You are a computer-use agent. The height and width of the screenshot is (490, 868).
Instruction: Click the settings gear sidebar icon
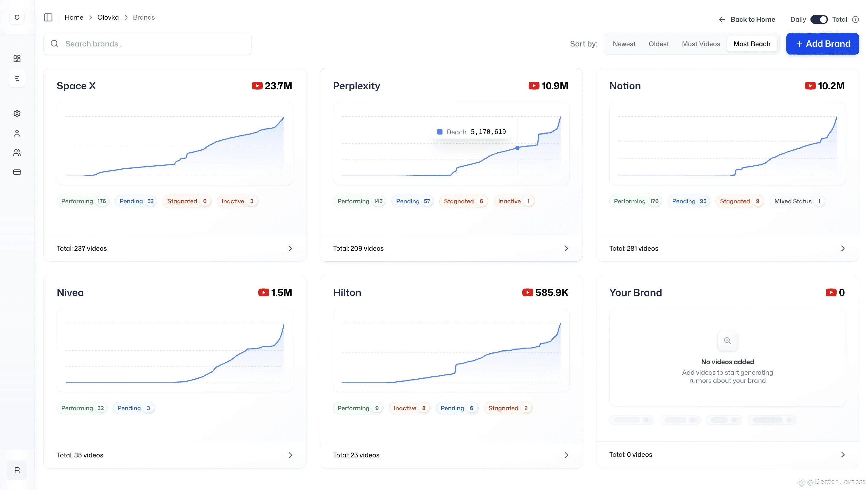[17, 114]
